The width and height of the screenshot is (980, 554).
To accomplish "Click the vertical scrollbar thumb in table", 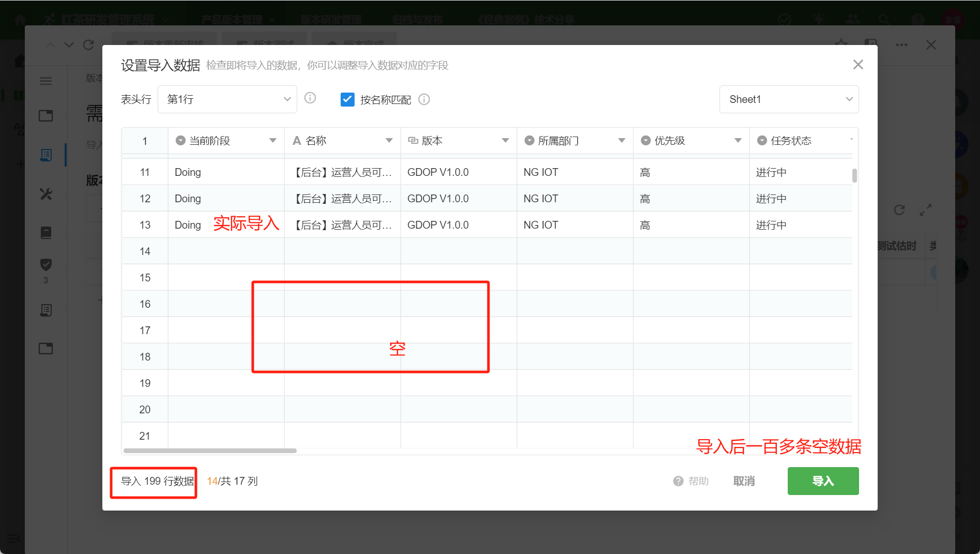I will [854, 176].
